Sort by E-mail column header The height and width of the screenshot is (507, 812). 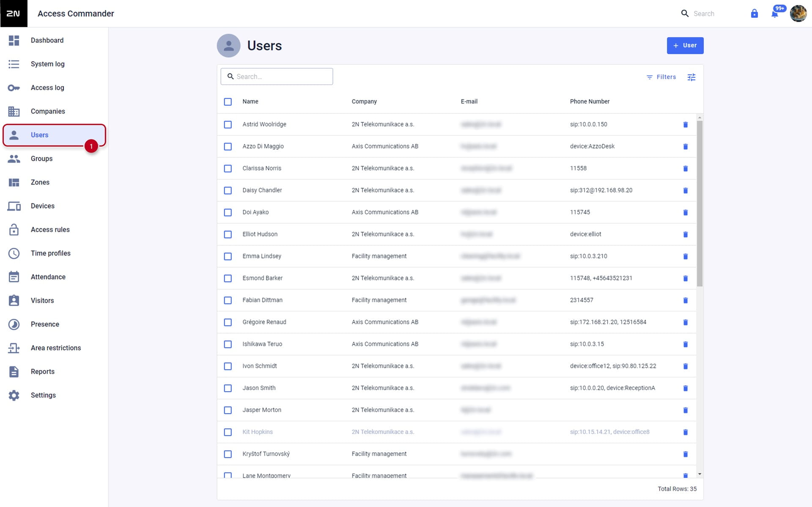coord(469,101)
